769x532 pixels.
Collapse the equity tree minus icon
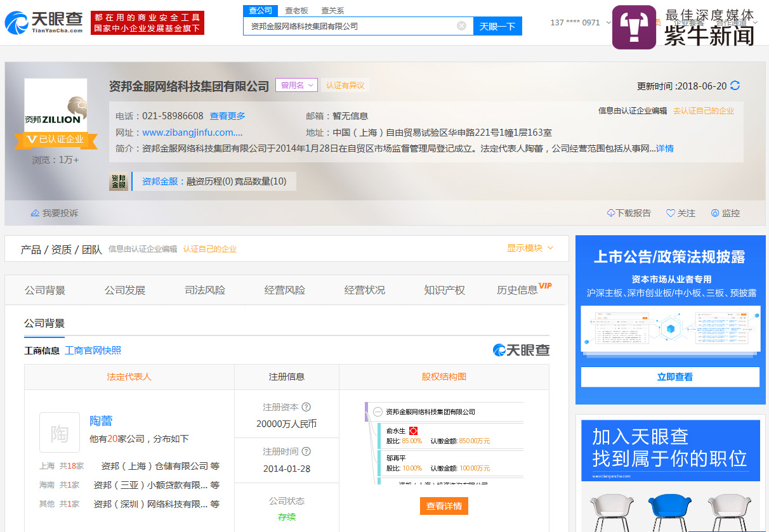pyautogui.click(x=378, y=412)
